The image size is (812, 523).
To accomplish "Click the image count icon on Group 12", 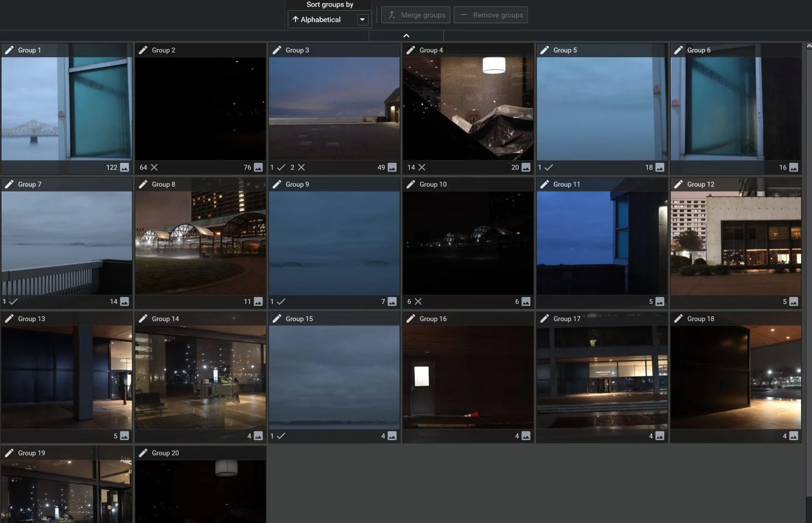I will tap(794, 301).
